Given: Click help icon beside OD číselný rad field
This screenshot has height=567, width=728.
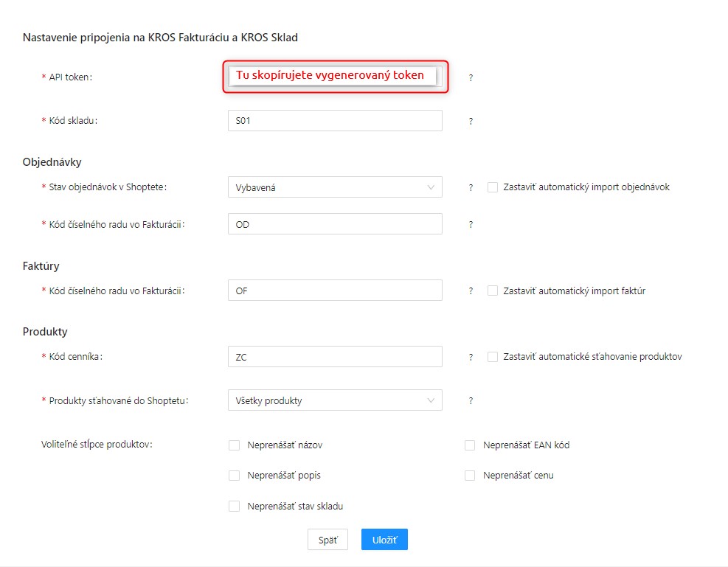Looking at the screenshot, I should [471, 225].
